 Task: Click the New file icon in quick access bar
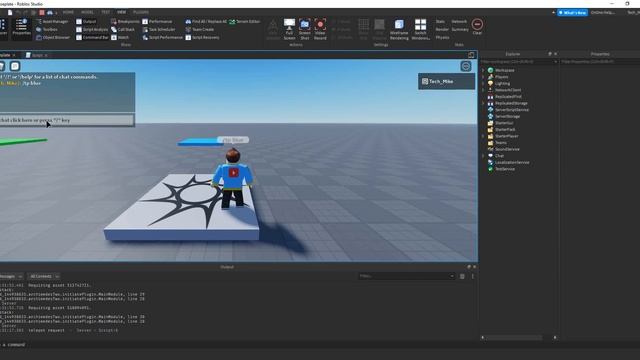[10, 13]
